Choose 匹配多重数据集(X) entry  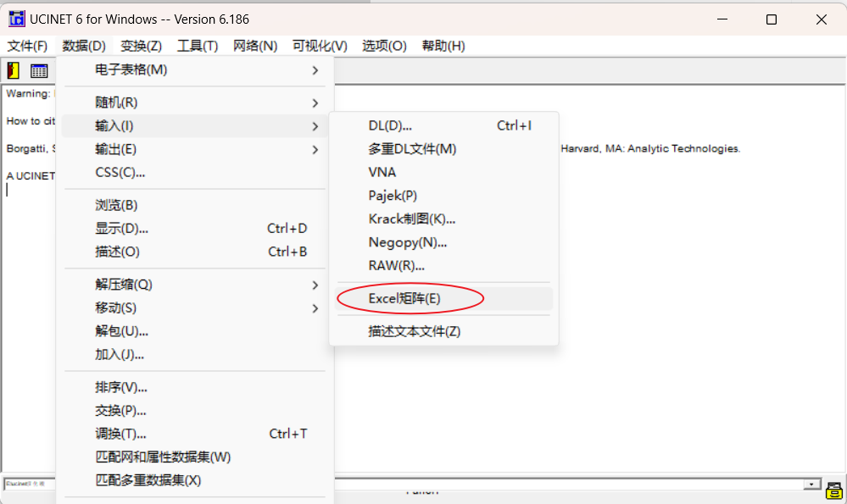(x=195, y=479)
